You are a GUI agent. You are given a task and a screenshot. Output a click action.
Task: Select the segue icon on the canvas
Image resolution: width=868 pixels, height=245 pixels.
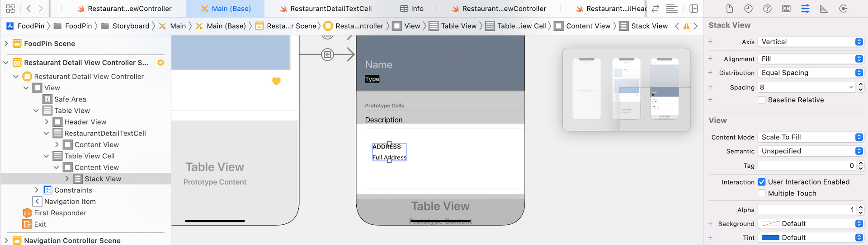tap(327, 55)
